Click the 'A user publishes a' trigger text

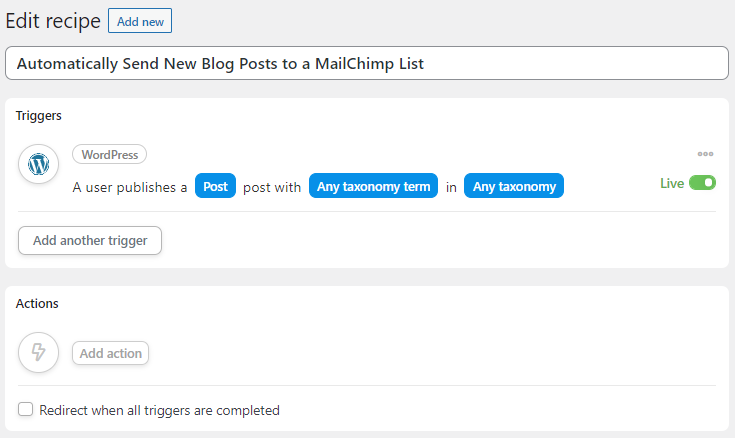pyautogui.click(x=130, y=187)
